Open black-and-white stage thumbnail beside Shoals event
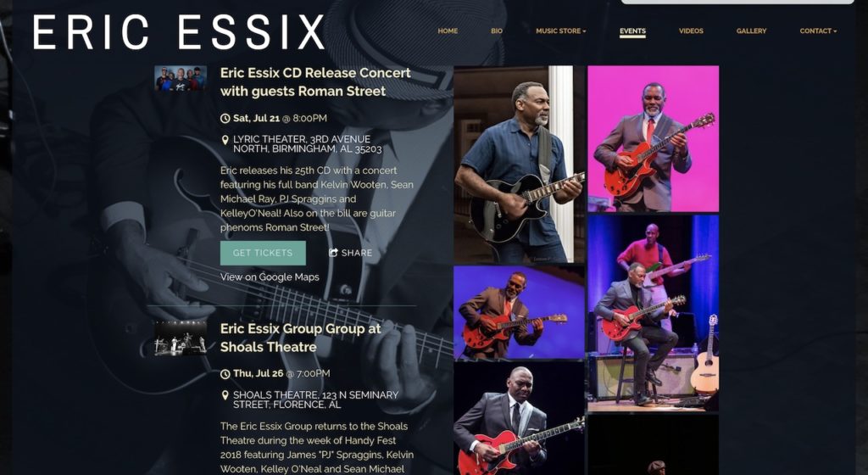This screenshot has height=475, width=868. (181, 338)
